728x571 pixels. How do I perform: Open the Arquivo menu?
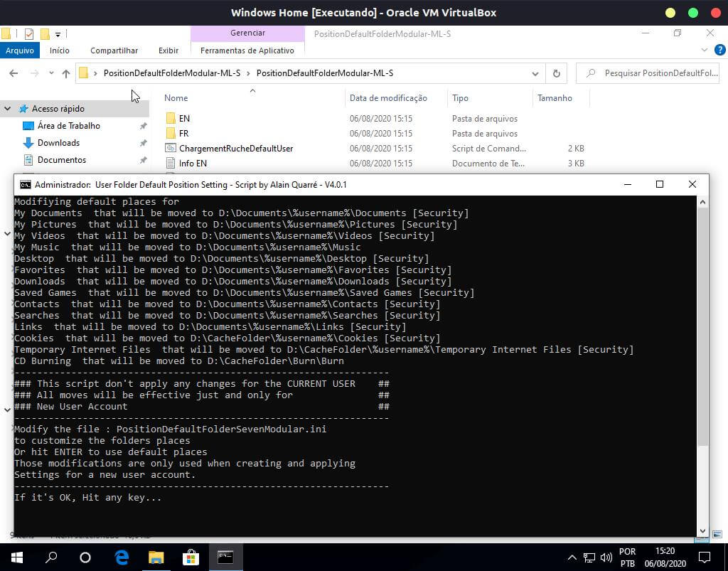[x=20, y=50]
